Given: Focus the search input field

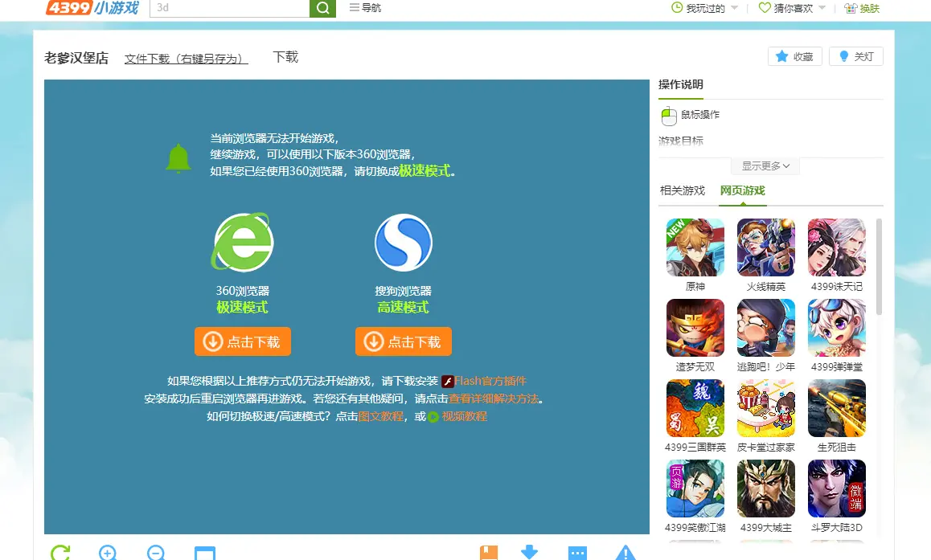Looking at the screenshot, I should [230, 8].
